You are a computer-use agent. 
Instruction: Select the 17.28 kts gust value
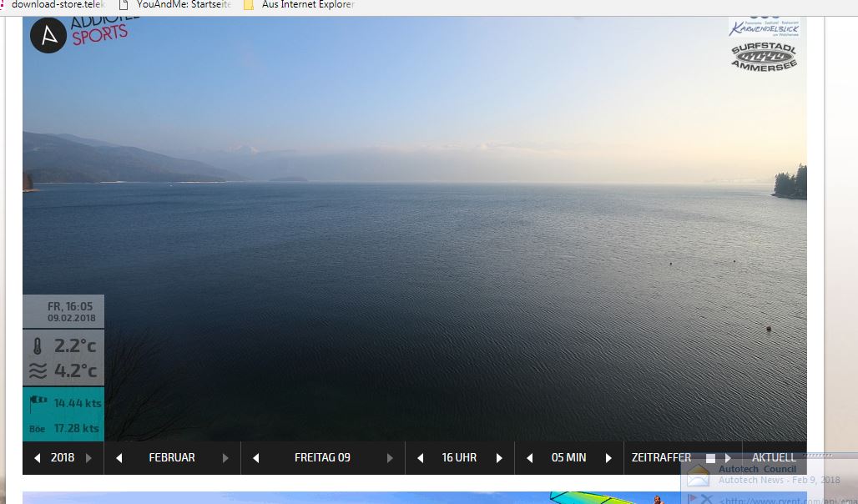coord(76,428)
